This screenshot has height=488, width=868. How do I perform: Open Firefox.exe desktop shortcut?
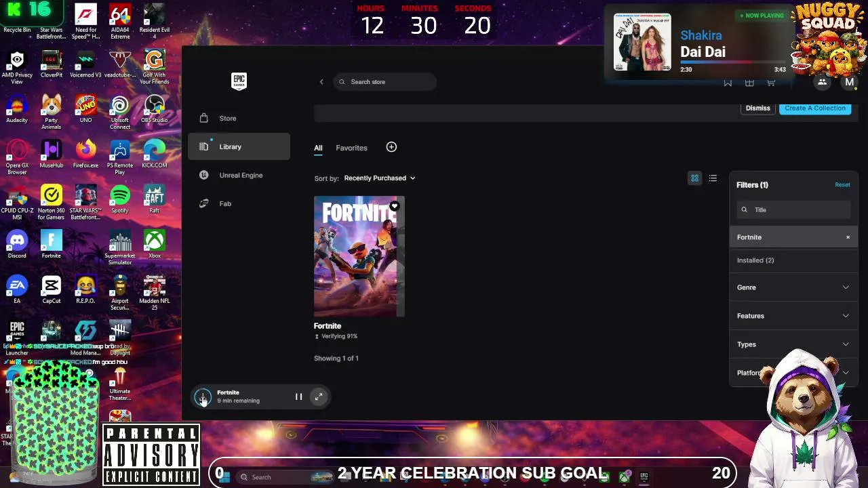[85, 155]
